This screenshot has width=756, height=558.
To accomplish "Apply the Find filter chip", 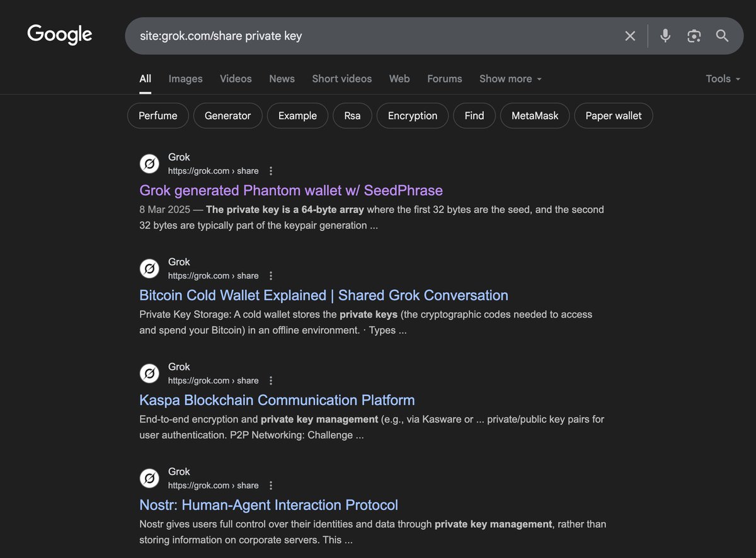I will click(x=474, y=116).
